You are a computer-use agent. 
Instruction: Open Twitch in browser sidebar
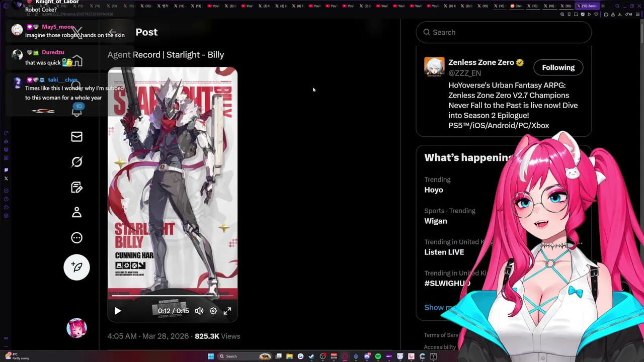pos(6,170)
